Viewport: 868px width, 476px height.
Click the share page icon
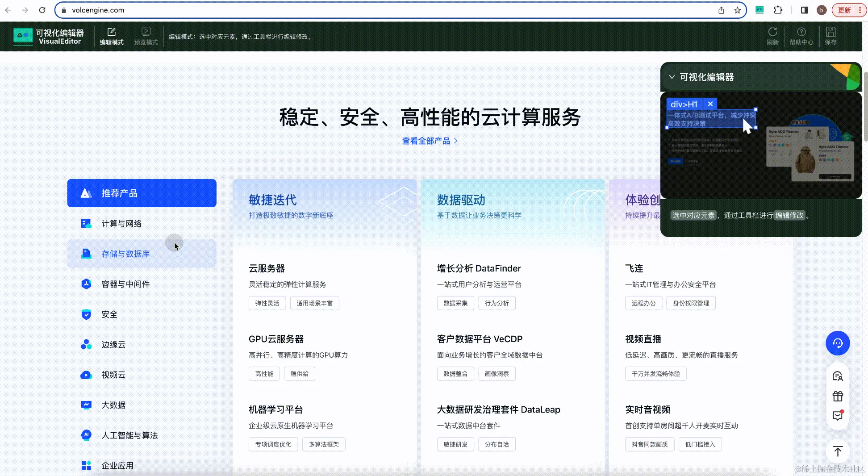(x=721, y=10)
